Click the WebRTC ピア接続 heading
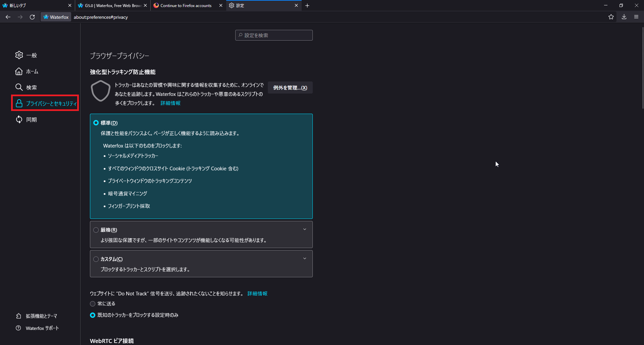Viewport: 644px width, 345px height. coord(112,341)
